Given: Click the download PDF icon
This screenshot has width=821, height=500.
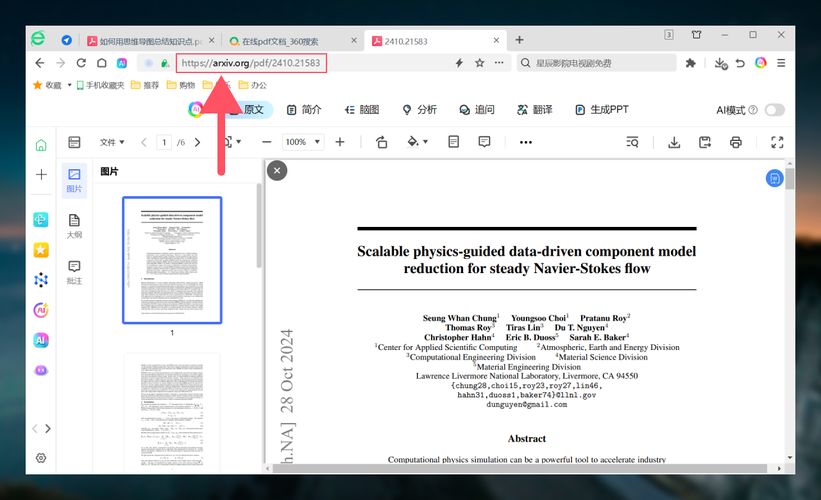Looking at the screenshot, I should [x=674, y=142].
